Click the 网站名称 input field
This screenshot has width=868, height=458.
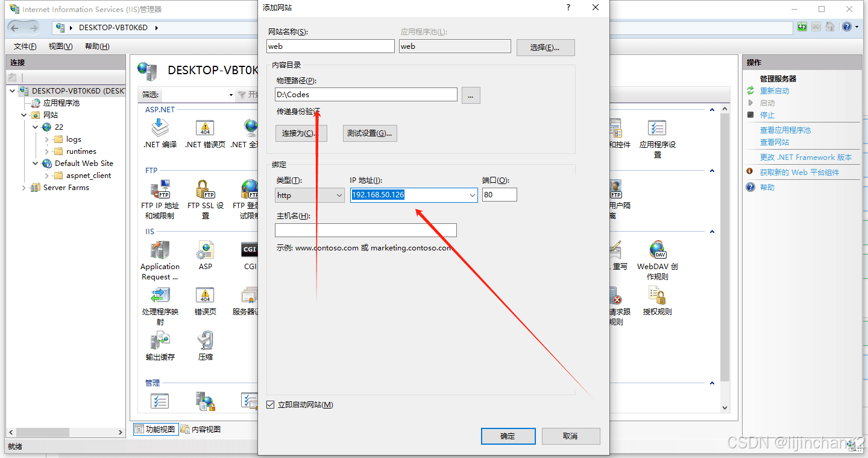(330, 46)
